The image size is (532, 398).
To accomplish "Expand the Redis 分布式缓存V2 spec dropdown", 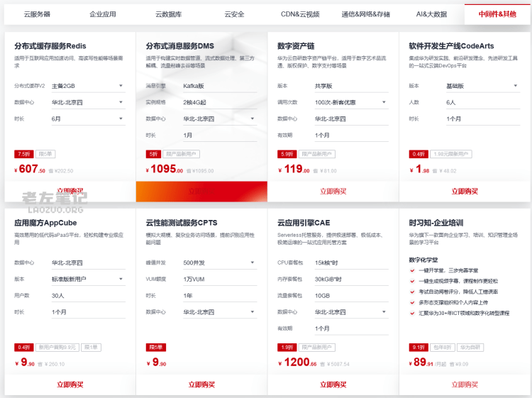I will (121, 86).
